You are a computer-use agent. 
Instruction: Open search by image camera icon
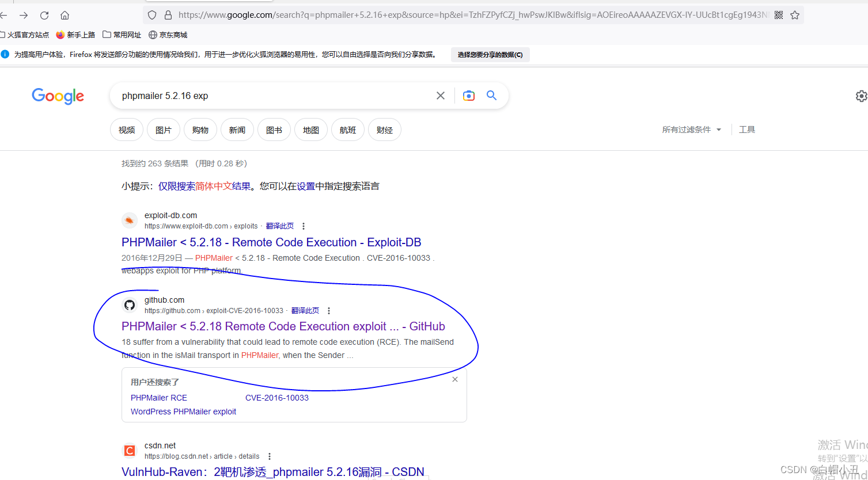pos(469,96)
